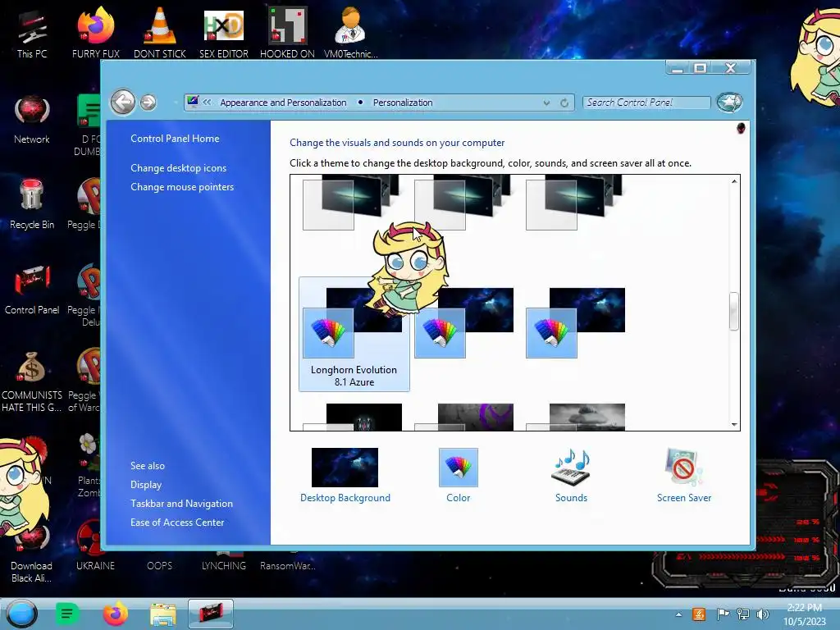
Task: Open the Firefox desktop shortcut
Action: 95,33
